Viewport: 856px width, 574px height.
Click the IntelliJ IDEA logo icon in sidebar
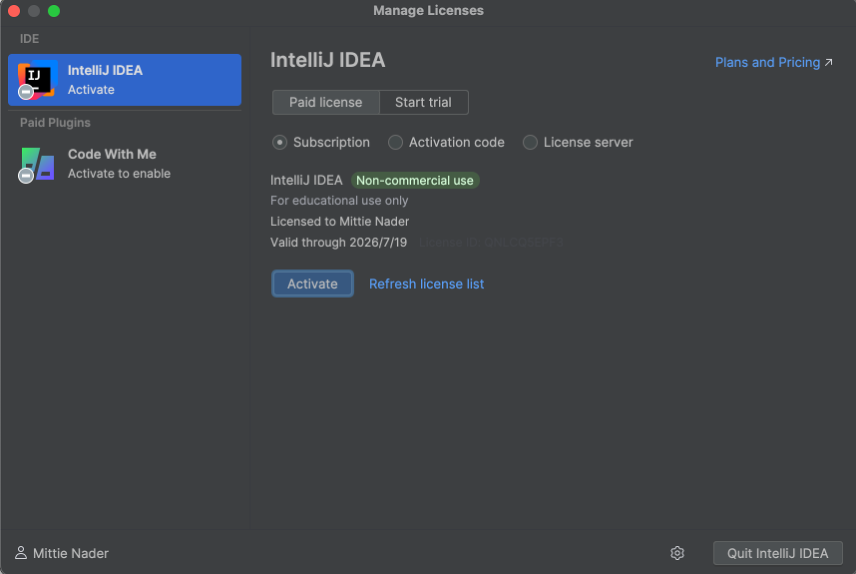coord(37,80)
